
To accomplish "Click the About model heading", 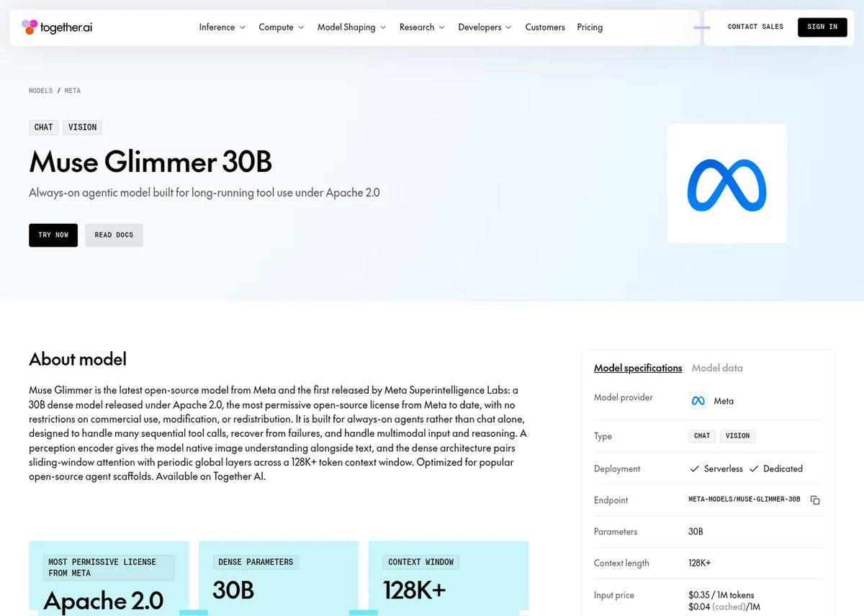I will [78, 359].
